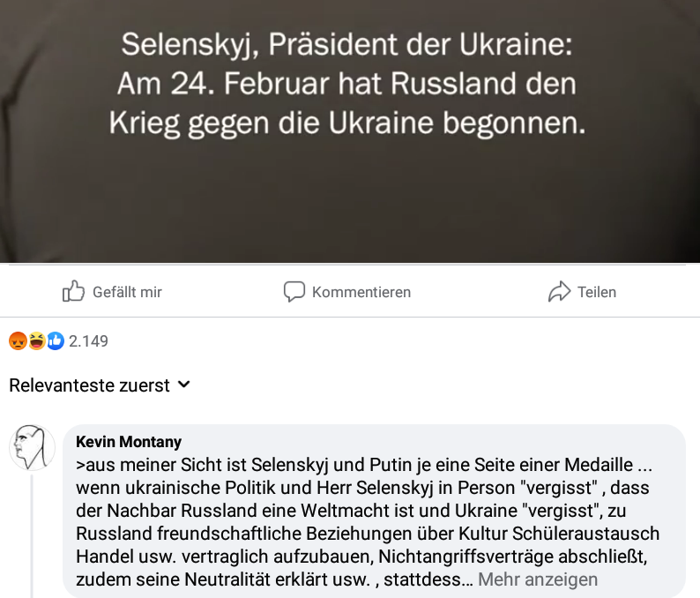Click the video with Selenskyj caption
The width and height of the screenshot is (700, 598).
[350, 131]
